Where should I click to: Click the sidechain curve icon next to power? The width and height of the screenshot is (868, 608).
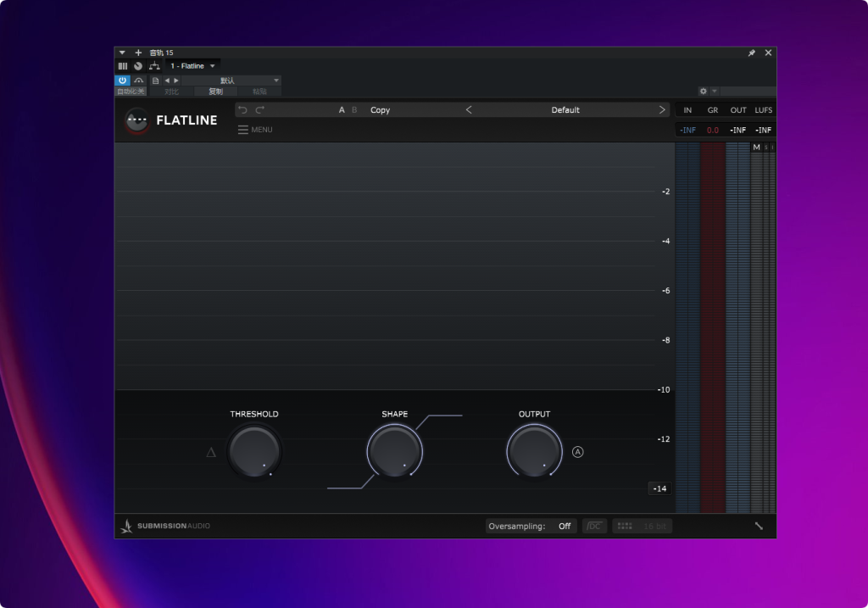138,81
